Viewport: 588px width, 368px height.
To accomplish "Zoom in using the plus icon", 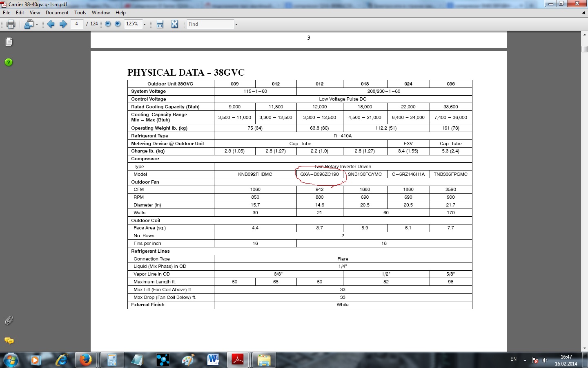I will coord(118,24).
